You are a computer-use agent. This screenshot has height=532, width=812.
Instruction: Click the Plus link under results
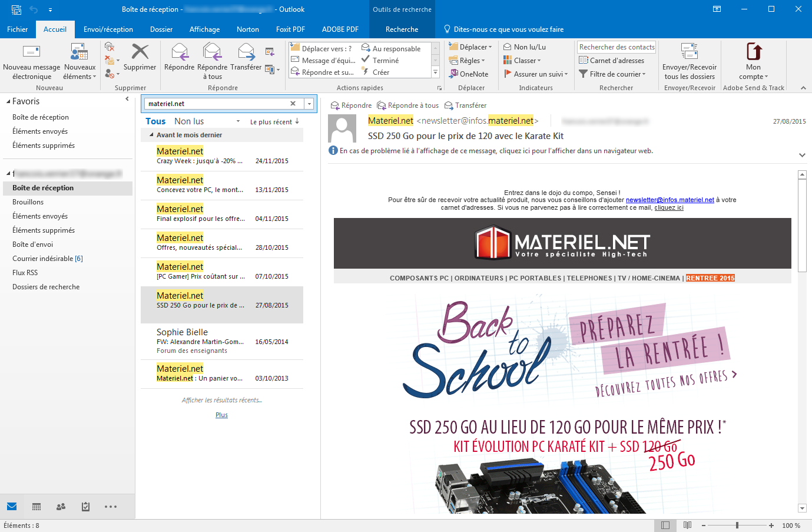221,415
